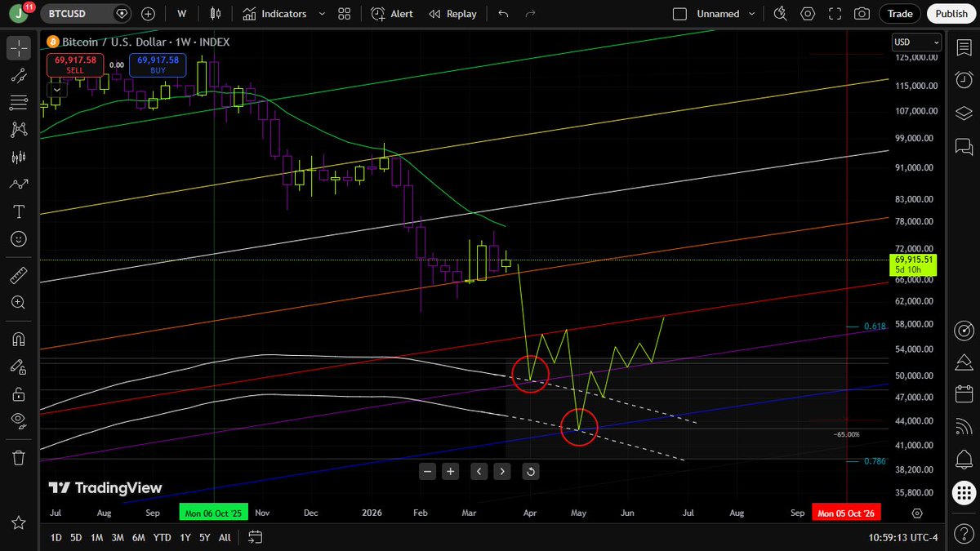Select the 6M time range

coord(139,537)
